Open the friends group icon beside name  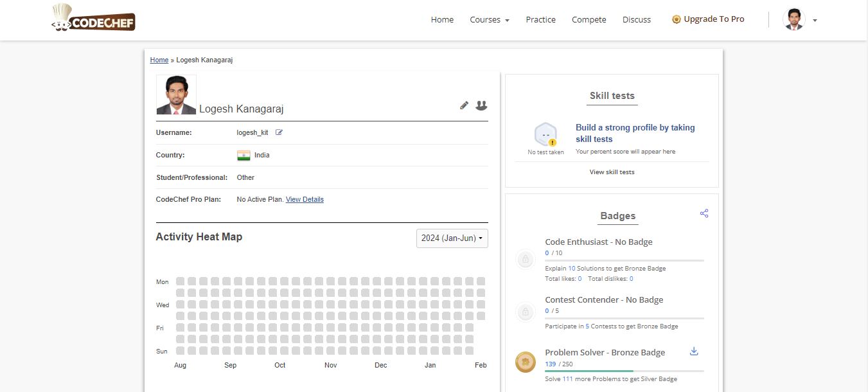point(481,105)
